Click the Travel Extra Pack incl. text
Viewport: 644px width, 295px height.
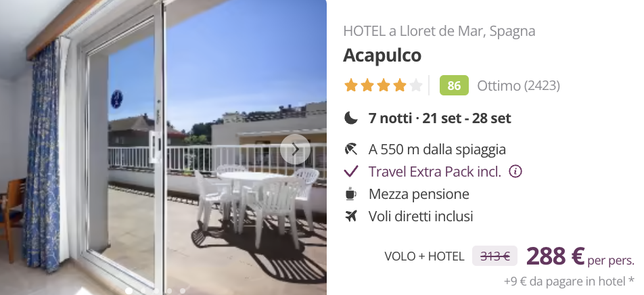pos(434,171)
